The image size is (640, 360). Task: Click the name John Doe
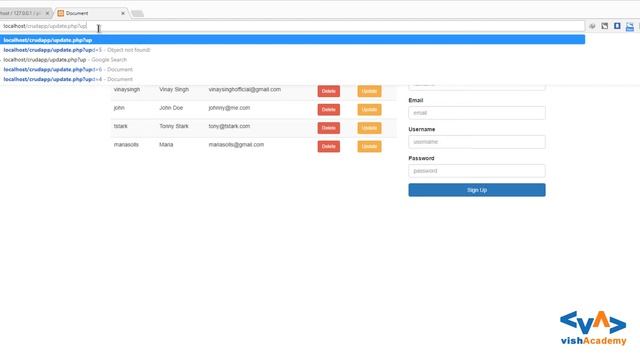171,108
